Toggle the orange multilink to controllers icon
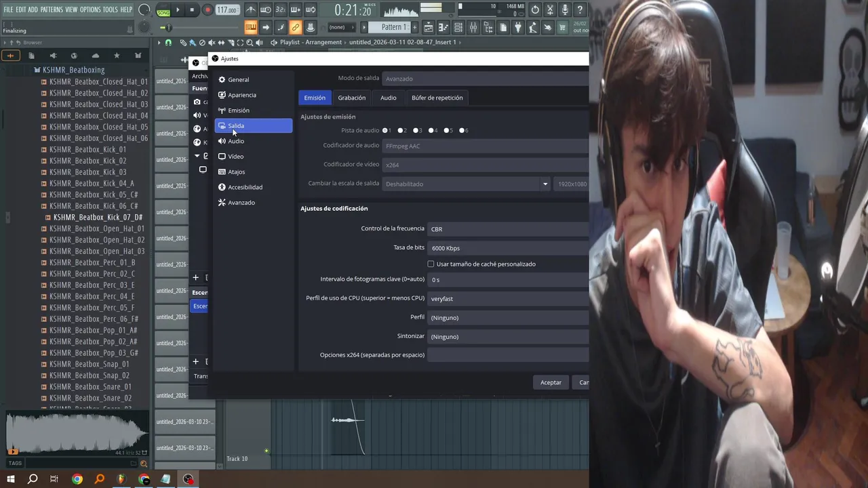The width and height of the screenshot is (868, 488). [295, 28]
